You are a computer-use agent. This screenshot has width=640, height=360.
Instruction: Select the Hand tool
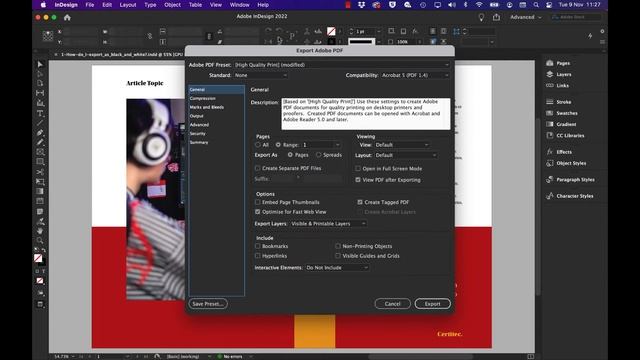pyautogui.click(x=40, y=231)
